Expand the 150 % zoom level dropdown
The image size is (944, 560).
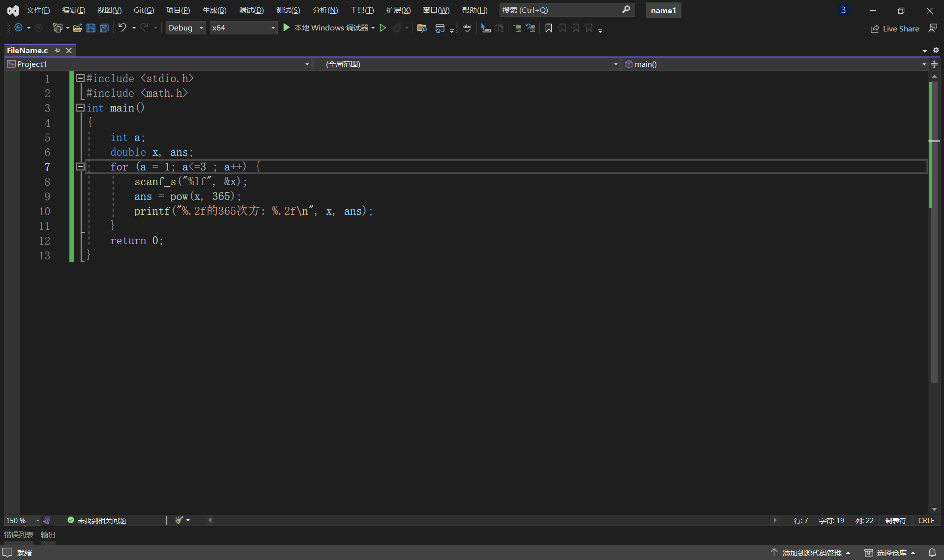[x=37, y=520]
